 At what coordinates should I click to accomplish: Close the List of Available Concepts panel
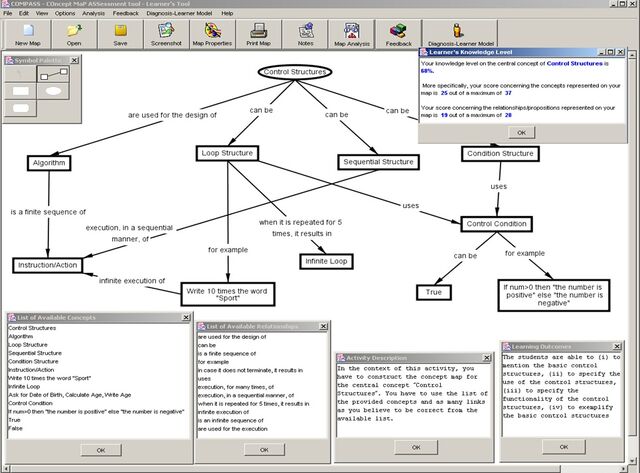186,317
